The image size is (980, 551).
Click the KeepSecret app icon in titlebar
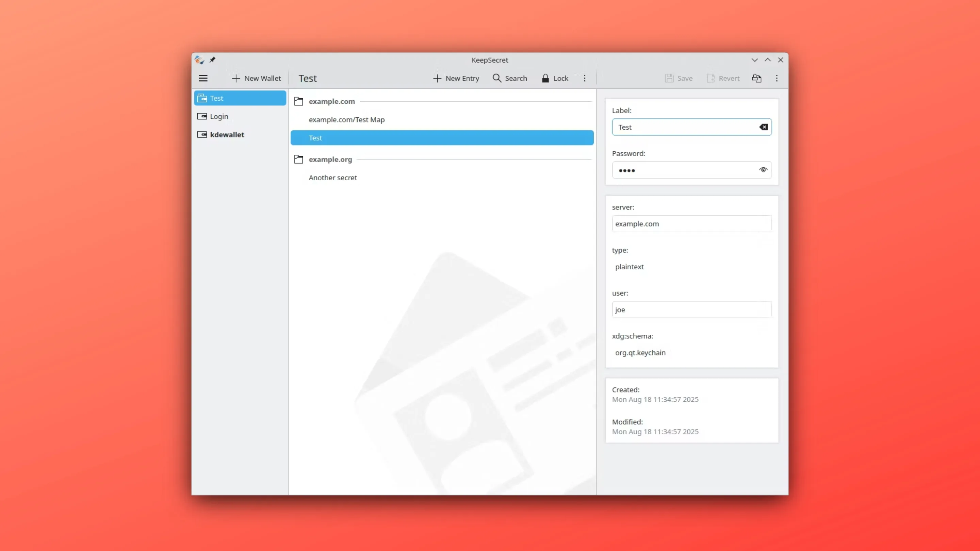point(199,60)
